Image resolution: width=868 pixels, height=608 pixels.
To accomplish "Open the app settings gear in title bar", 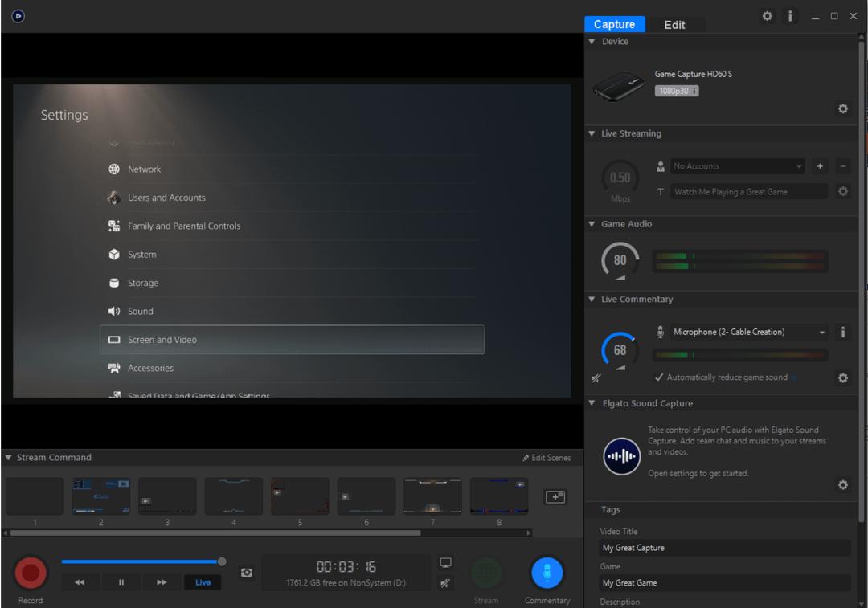I will [x=768, y=16].
